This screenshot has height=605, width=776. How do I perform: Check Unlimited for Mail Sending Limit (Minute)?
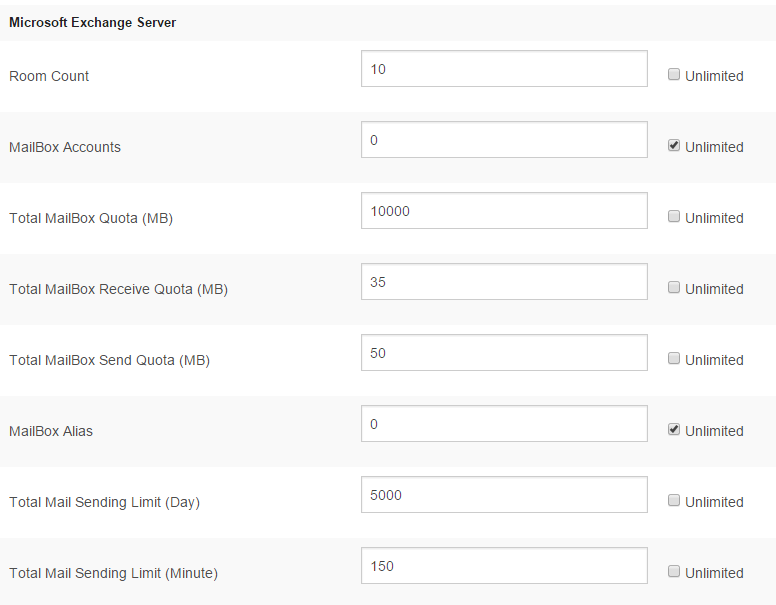coord(674,571)
